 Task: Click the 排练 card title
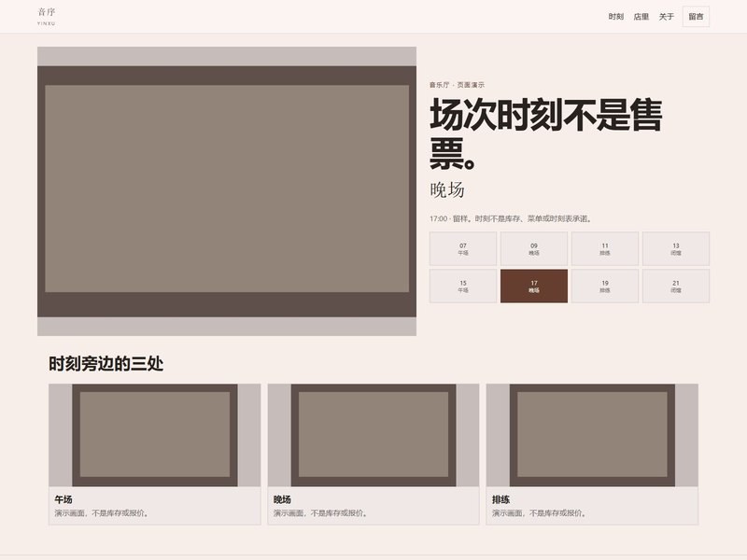click(x=500, y=499)
